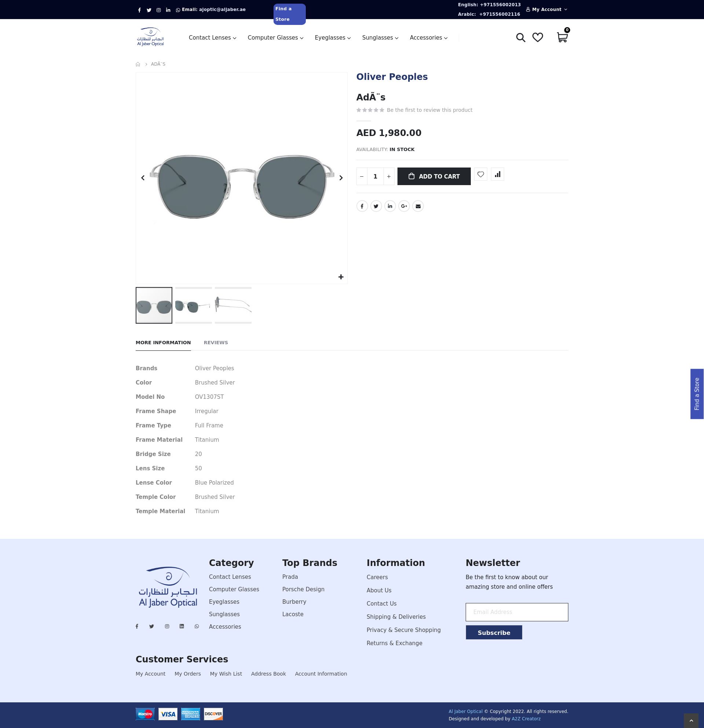Open Lacoste in Top Brands
The width and height of the screenshot is (704, 728).
click(293, 614)
